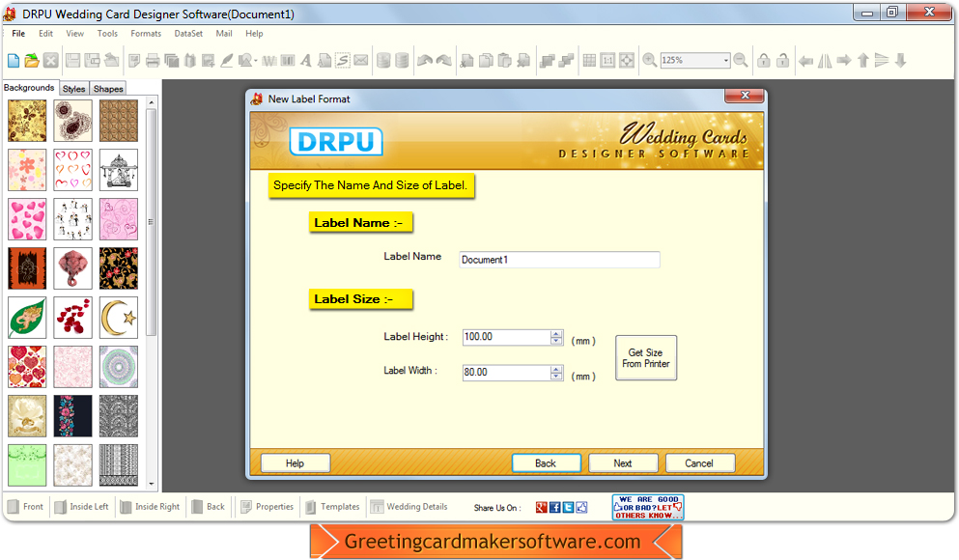Click the 1:1 actual size icon
Image resolution: width=959 pixels, height=560 pixels.
click(x=607, y=60)
